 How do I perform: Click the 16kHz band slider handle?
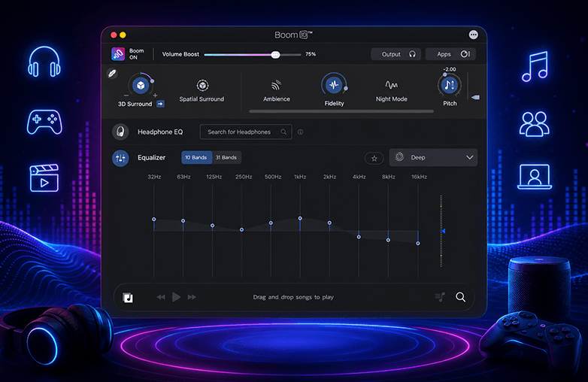418,244
